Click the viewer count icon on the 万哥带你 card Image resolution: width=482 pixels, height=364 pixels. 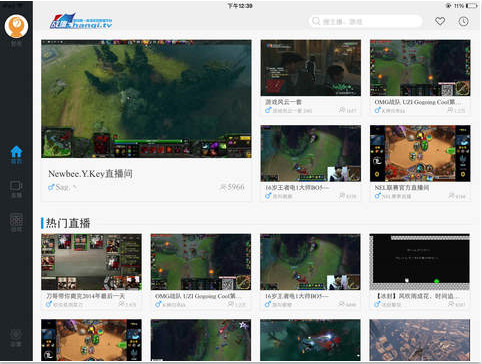point(122,304)
